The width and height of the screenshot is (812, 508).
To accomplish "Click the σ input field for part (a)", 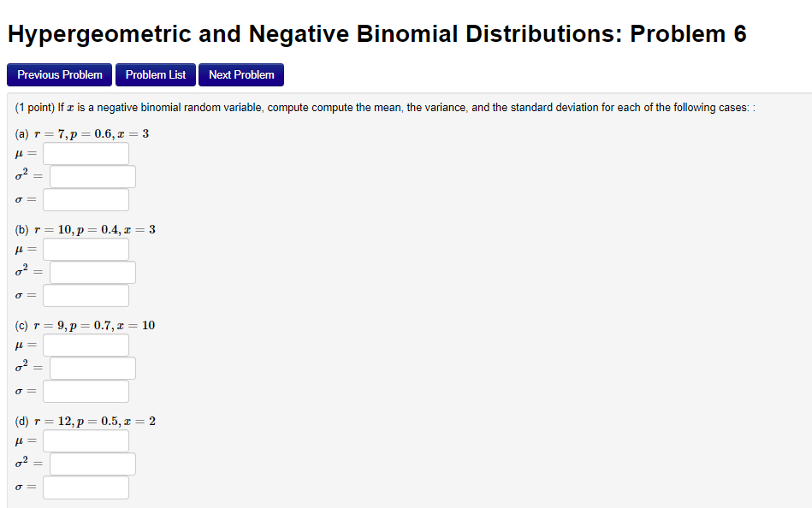I will [85, 198].
